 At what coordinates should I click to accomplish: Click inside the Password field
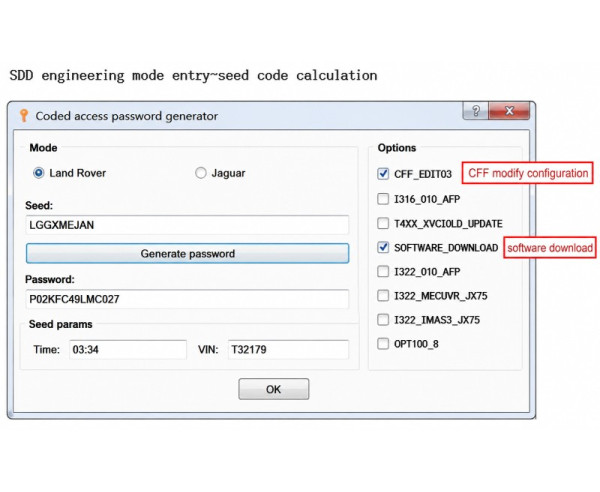pyautogui.click(x=187, y=299)
